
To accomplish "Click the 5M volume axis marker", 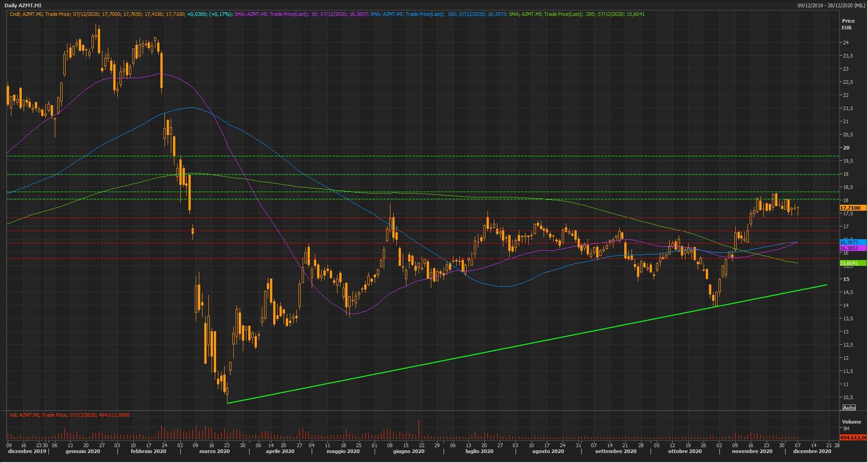I will [x=846, y=429].
